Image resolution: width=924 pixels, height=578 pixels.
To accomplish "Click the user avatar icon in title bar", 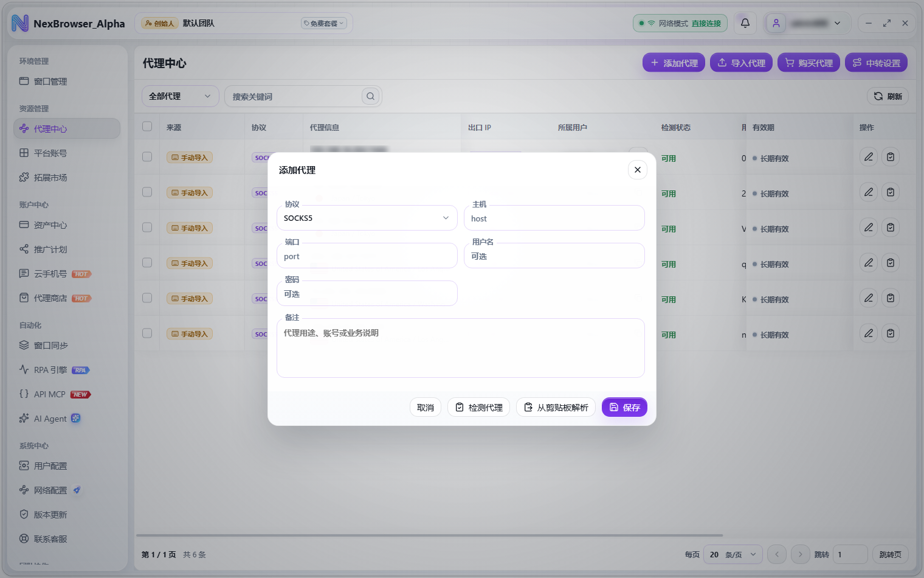I will click(776, 23).
